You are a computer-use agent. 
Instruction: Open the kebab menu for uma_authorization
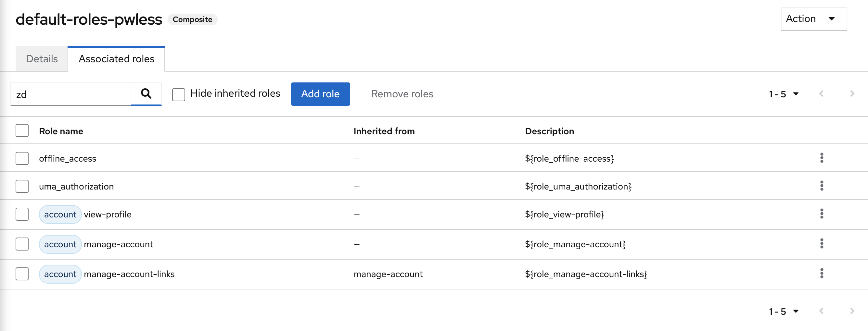click(822, 186)
